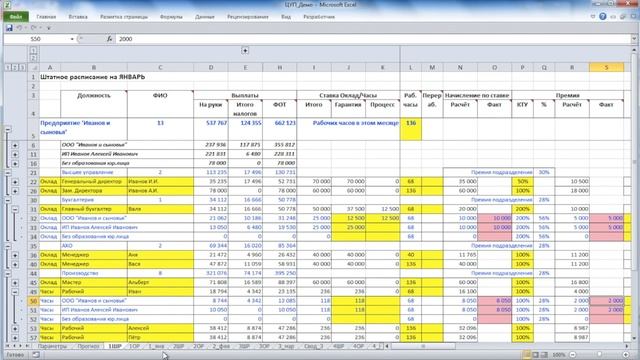Switch to Page Break Preview icon
Viewport: 640px width, 360px height.
click(544, 355)
